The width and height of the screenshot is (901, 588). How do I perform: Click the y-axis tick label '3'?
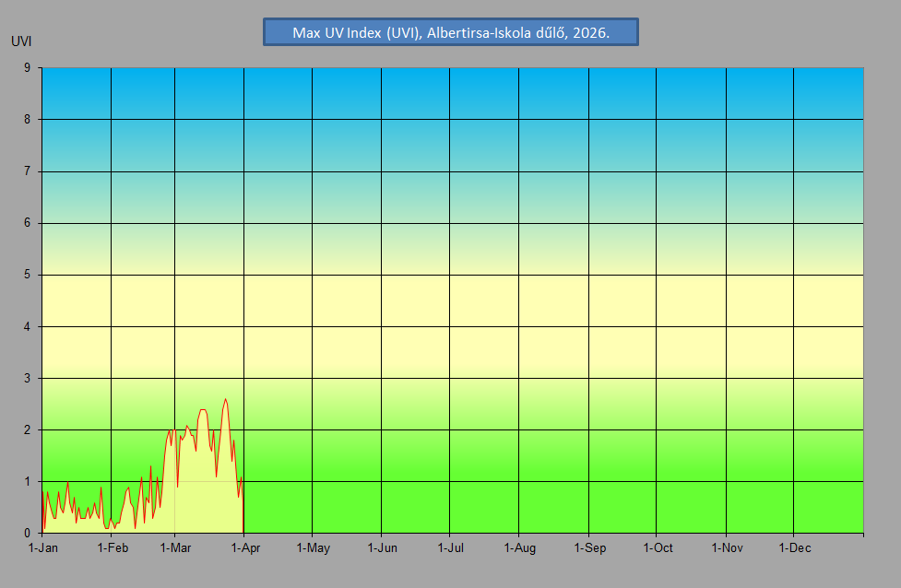point(28,378)
